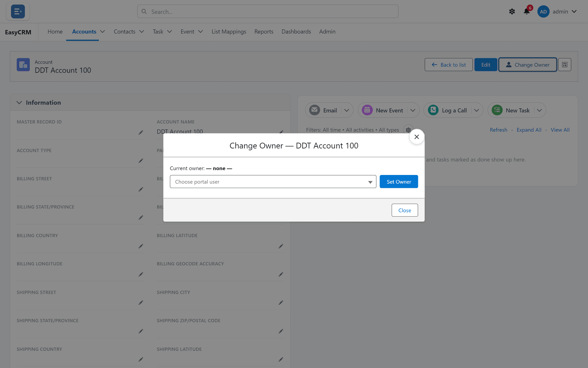Click the Close button in dialog
The height and width of the screenshot is (368, 588).
point(405,210)
